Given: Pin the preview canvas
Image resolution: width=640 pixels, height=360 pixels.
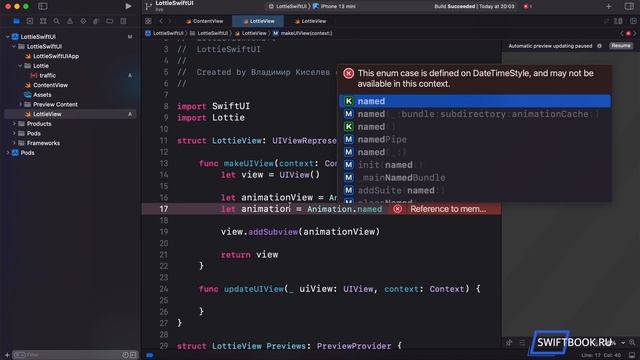Looking at the screenshot, I should pos(509,343).
